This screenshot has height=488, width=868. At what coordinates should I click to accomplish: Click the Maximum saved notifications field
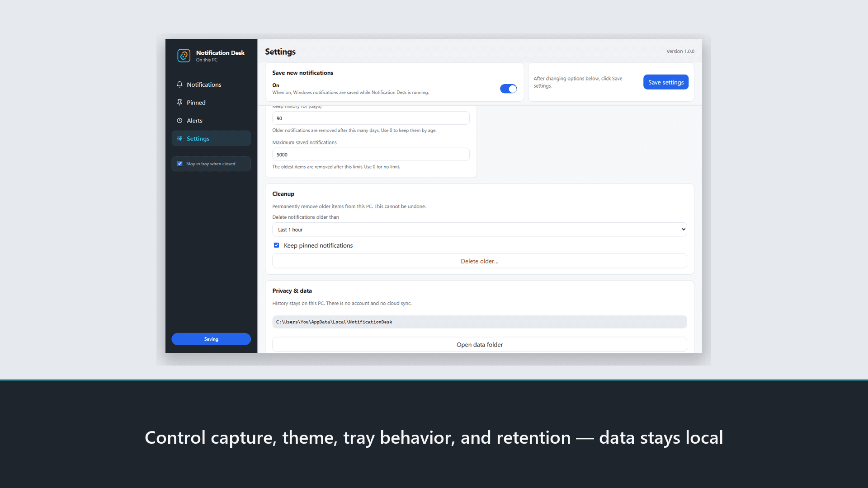click(371, 155)
